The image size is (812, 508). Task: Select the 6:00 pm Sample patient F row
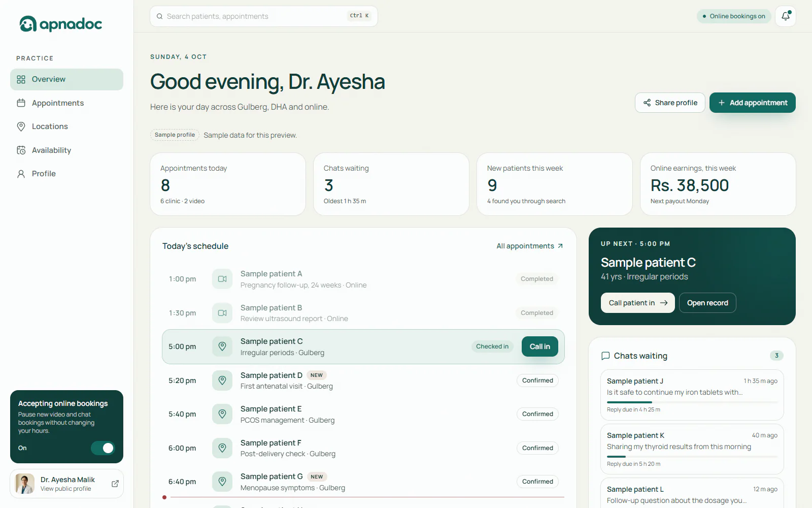pos(363,448)
